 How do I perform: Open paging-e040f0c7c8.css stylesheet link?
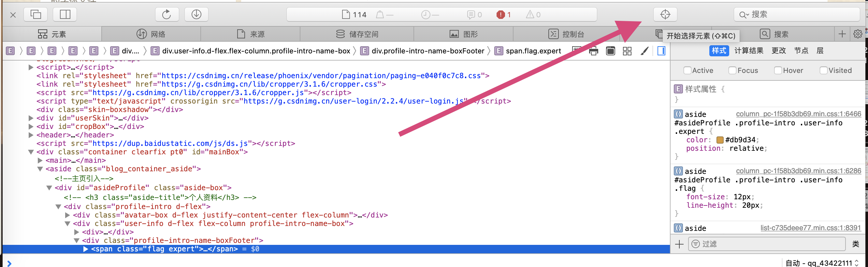[321, 76]
